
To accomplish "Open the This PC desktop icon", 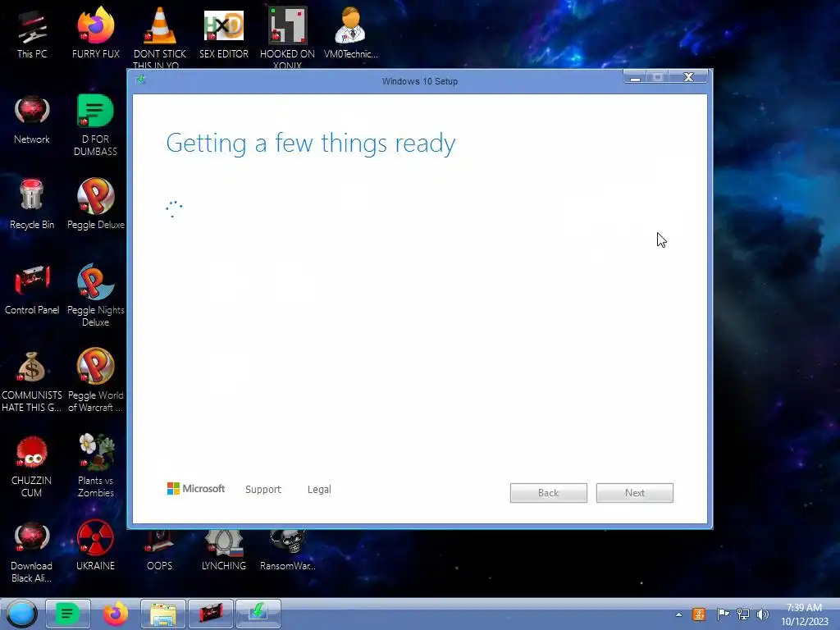I will [32, 33].
